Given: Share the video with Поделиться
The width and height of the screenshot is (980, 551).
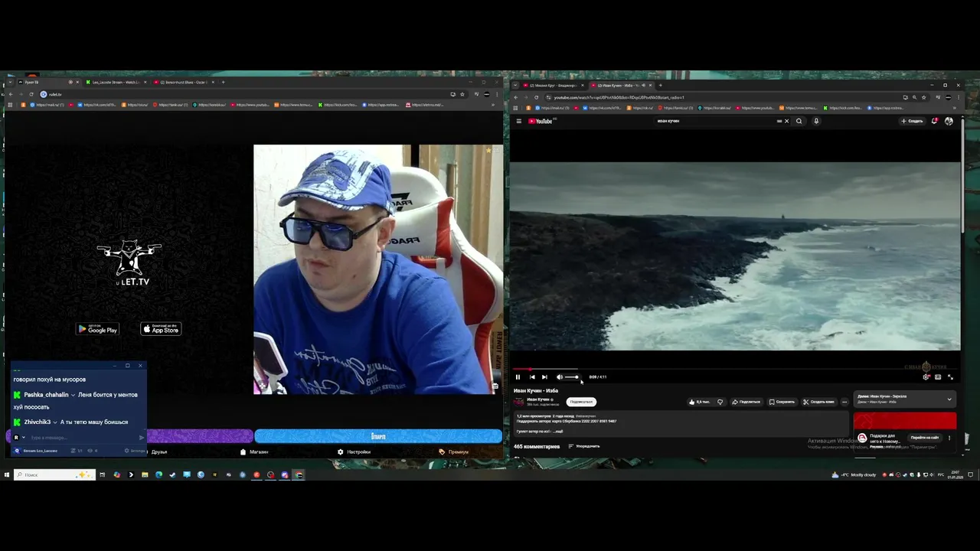Looking at the screenshot, I should point(746,402).
